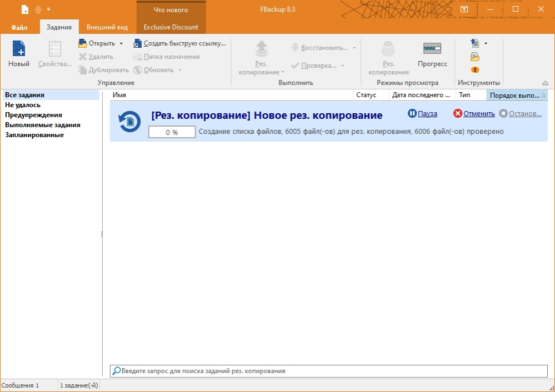Click the 0 % progress bar
The image size is (555, 392).
172,132
